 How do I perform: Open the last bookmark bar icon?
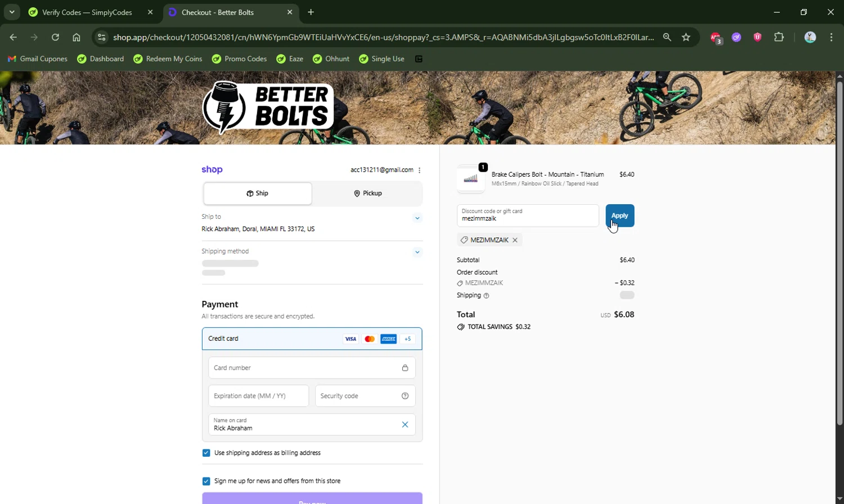click(419, 59)
